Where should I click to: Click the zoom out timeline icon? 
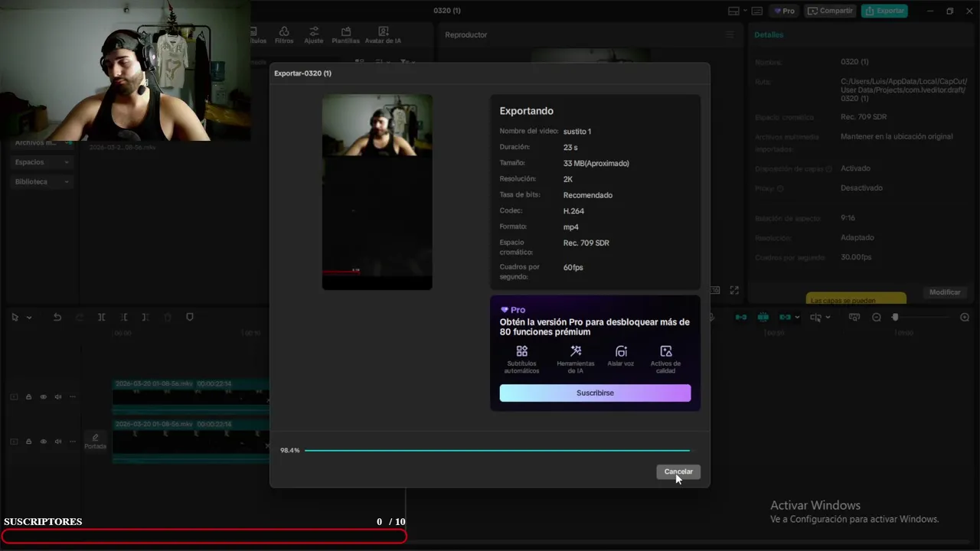877,317
